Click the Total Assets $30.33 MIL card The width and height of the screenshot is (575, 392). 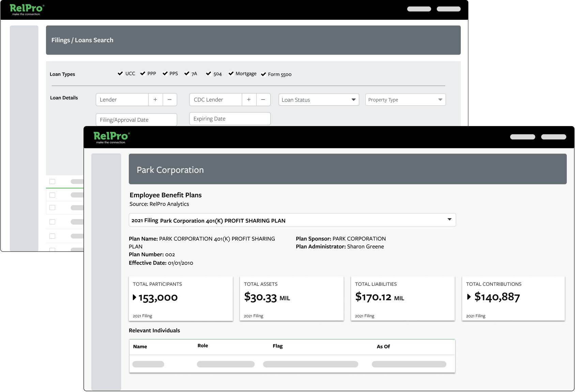(x=292, y=299)
